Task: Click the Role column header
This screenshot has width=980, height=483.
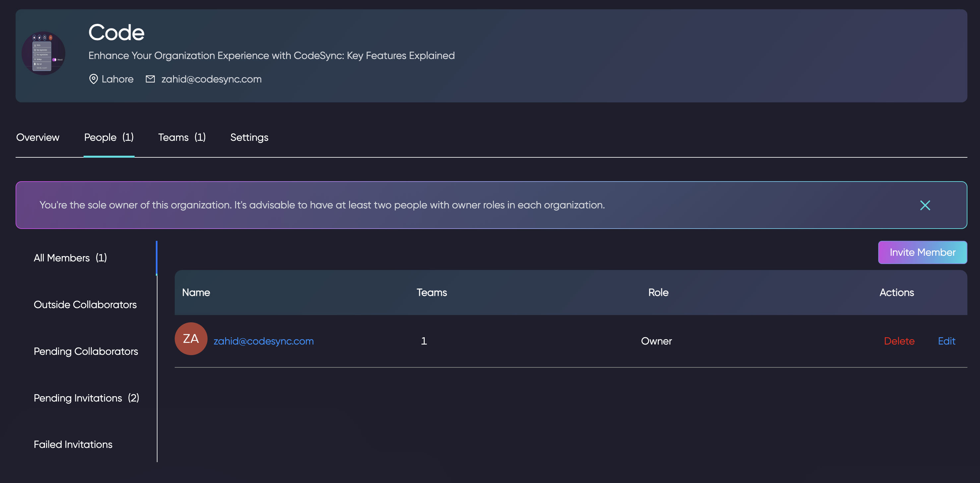Action: pyautogui.click(x=658, y=292)
